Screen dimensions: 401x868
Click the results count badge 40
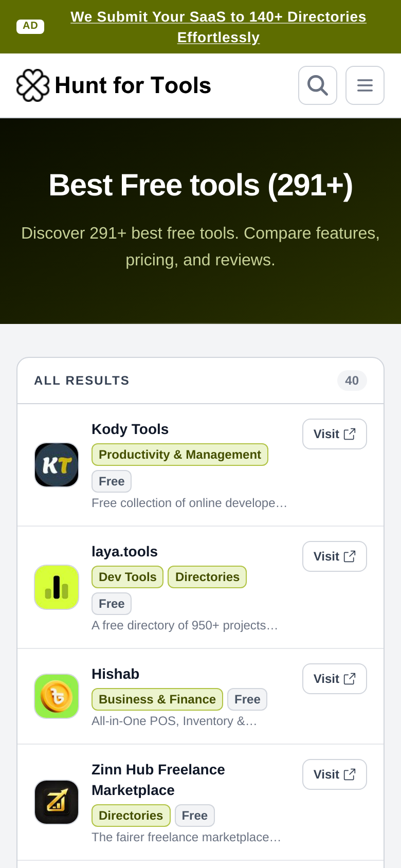click(x=352, y=381)
